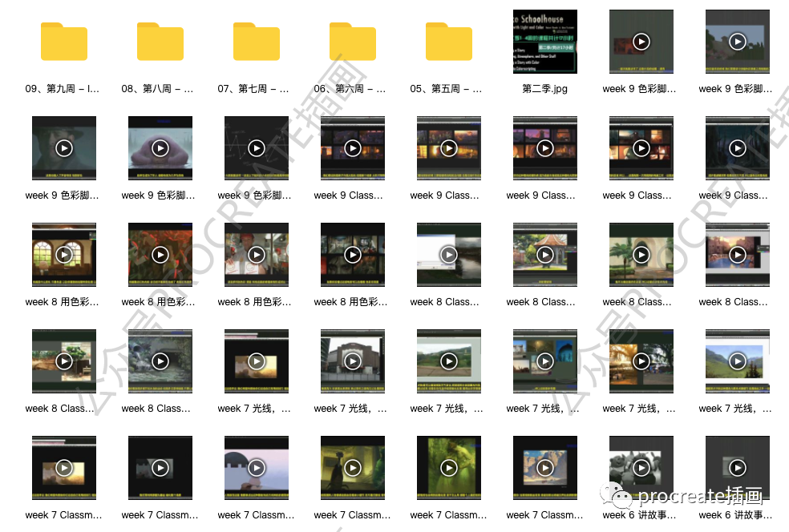Select week 7 光线 video showing brick building facade
789x532 pixels.
(x=353, y=361)
